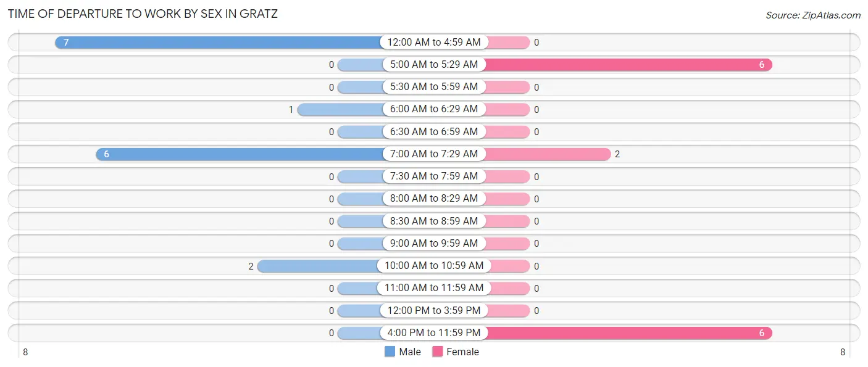
Task: Click the female bar for 5:00 AM to 5:29 AM
Action: point(627,65)
